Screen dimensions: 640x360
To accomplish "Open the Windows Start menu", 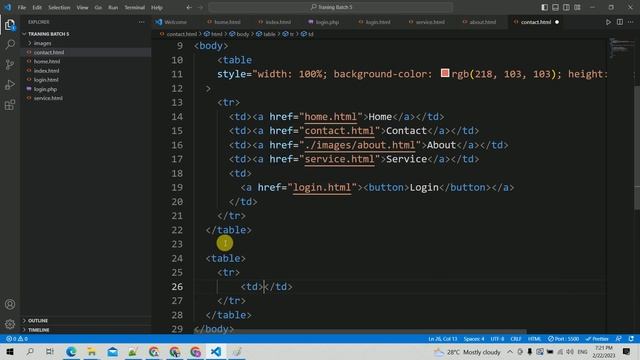I will (x=10, y=351).
